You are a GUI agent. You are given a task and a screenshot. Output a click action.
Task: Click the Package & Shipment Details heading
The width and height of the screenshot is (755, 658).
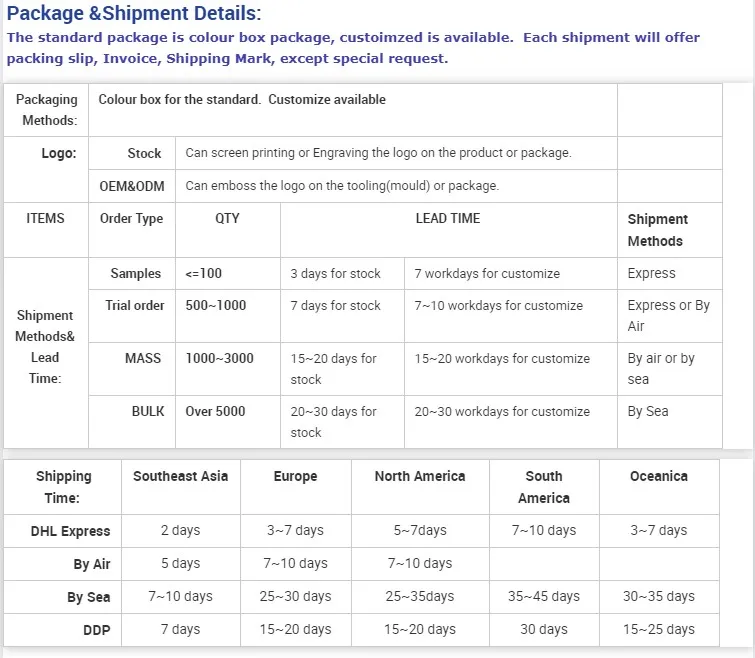[133, 13]
